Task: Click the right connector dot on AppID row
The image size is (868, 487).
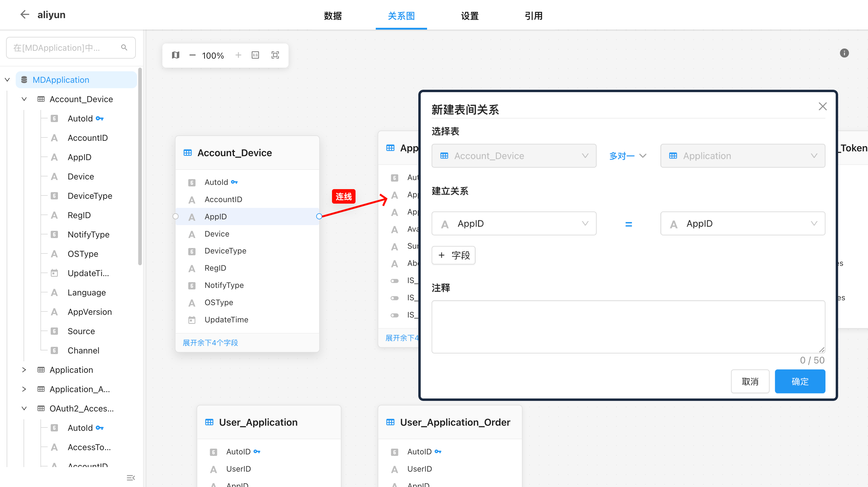Action: coord(319,216)
